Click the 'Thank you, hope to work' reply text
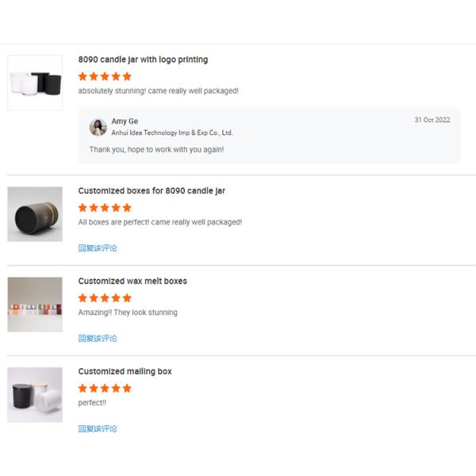Viewport: 476px width, 476px height. (x=156, y=150)
